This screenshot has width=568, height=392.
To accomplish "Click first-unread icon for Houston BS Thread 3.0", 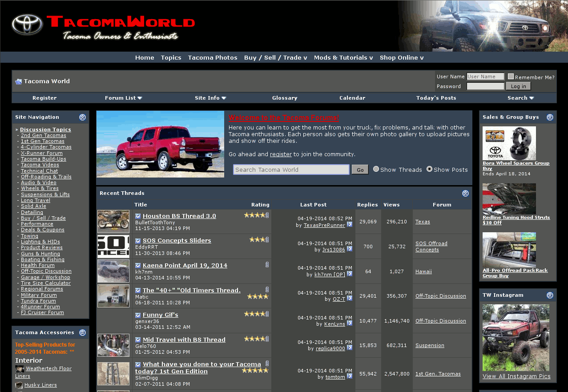I will 138,216.
